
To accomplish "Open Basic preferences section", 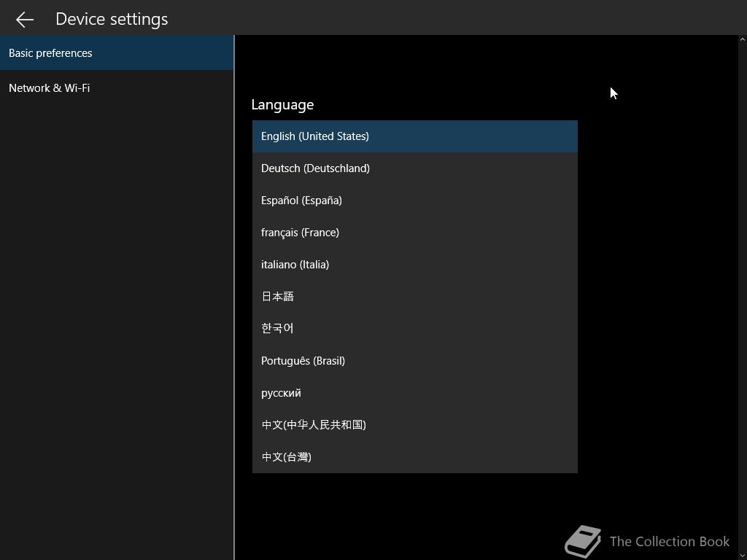I will 117,52.
